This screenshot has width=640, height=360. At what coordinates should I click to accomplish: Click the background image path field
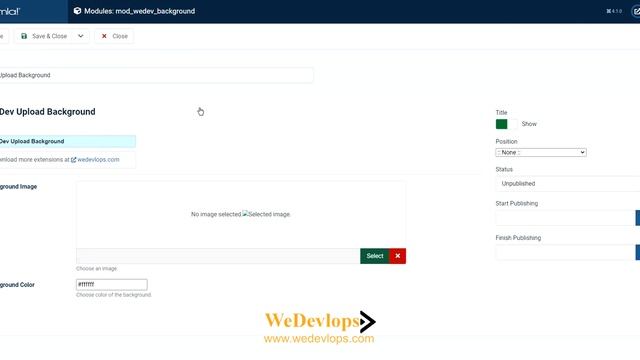218,256
